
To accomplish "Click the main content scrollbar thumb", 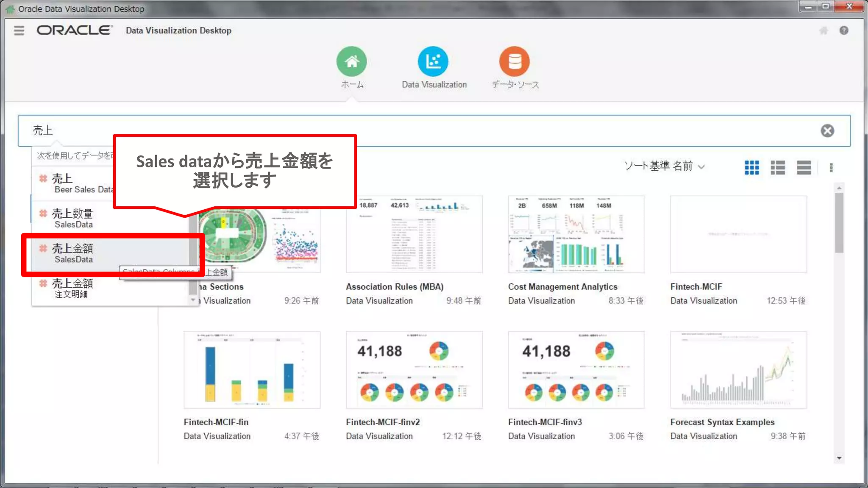I will pos(839,223).
